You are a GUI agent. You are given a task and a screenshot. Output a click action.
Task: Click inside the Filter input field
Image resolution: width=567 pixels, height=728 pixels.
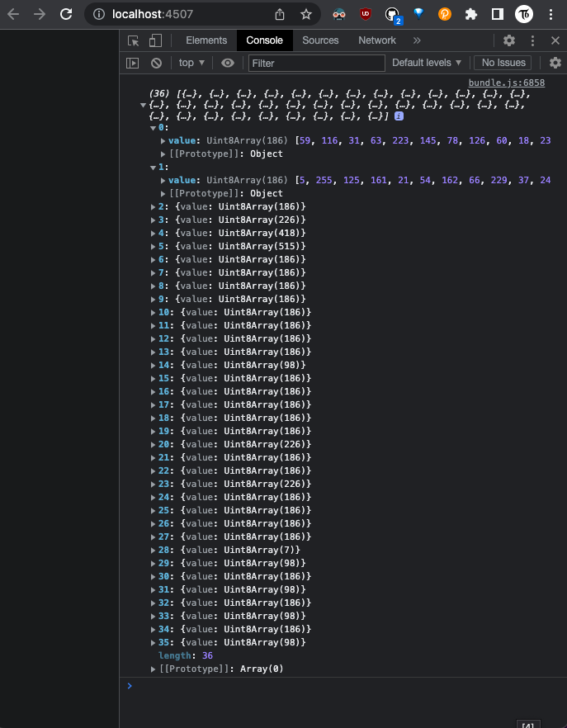point(316,63)
